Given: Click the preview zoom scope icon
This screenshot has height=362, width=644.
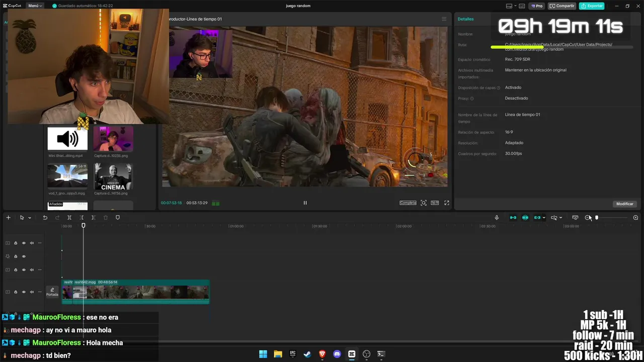Looking at the screenshot, I should click(424, 203).
